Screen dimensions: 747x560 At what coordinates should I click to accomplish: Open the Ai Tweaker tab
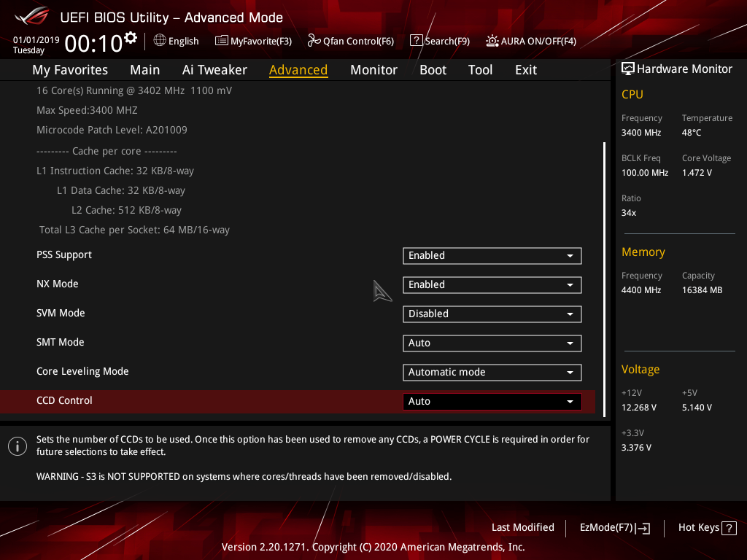coord(214,70)
